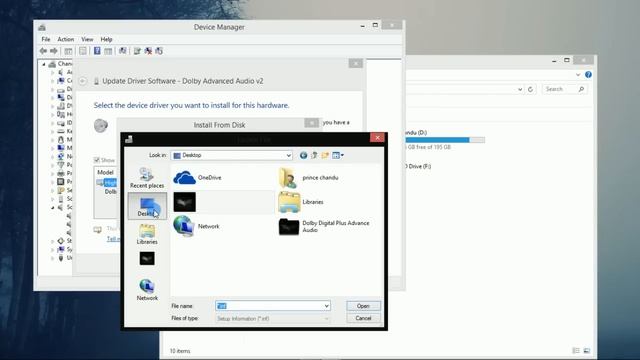The height and width of the screenshot is (360, 640).
Task: Choose Libraries in the left places bar
Action: pos(147,234)
